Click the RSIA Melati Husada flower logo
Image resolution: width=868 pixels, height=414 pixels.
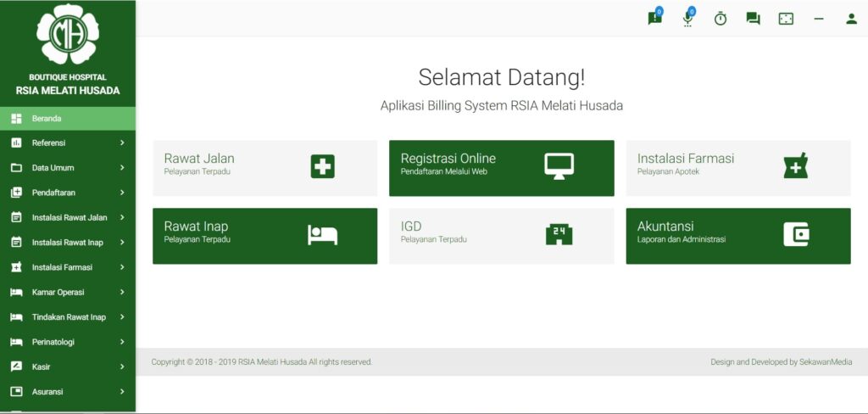(68, 34)
